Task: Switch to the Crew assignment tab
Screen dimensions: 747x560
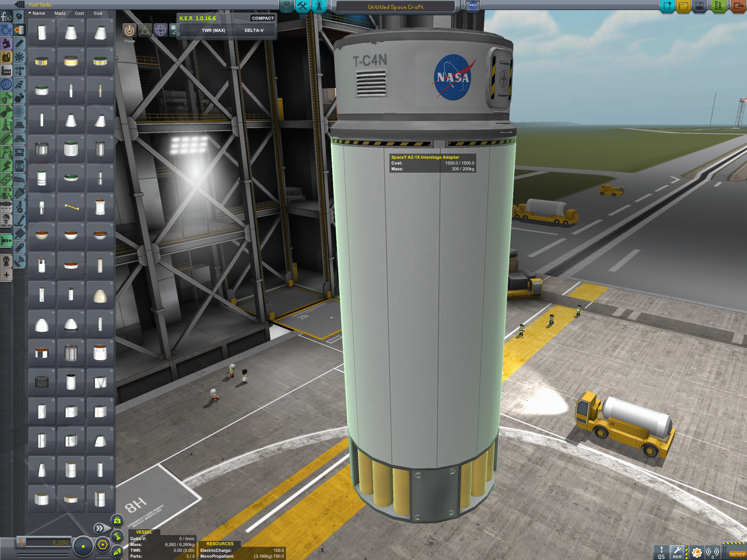Action: (x=319, y=6)
